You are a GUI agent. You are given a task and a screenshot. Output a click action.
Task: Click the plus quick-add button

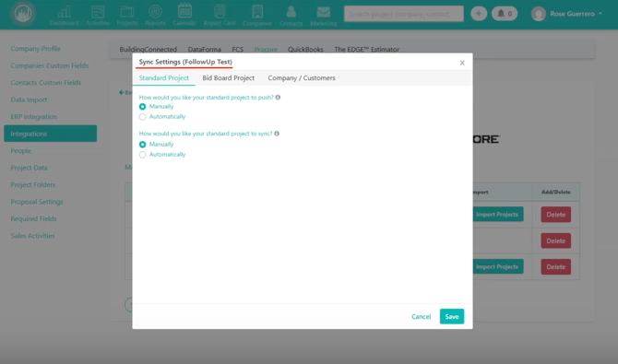[479, 14]
